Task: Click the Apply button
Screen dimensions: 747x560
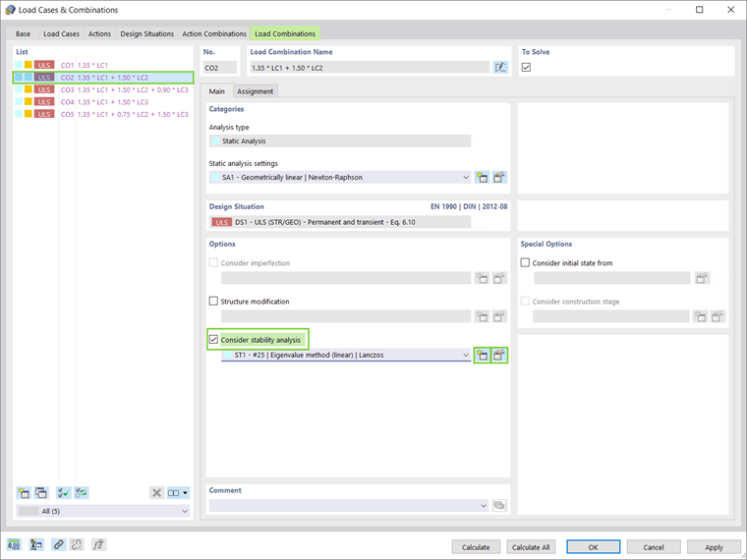Action: (x=714, y=547)
